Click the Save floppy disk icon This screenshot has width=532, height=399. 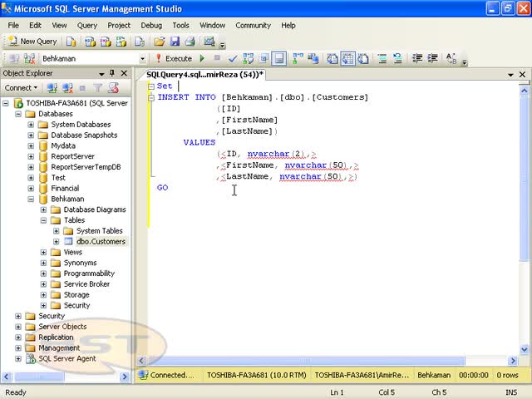(x=175, y=41)
